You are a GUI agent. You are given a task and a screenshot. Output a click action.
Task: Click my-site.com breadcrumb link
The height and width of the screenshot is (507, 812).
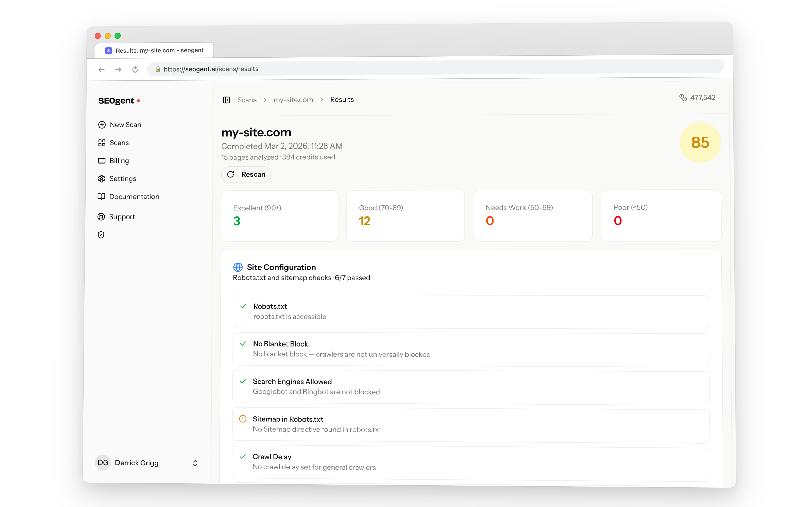(293, 100)
